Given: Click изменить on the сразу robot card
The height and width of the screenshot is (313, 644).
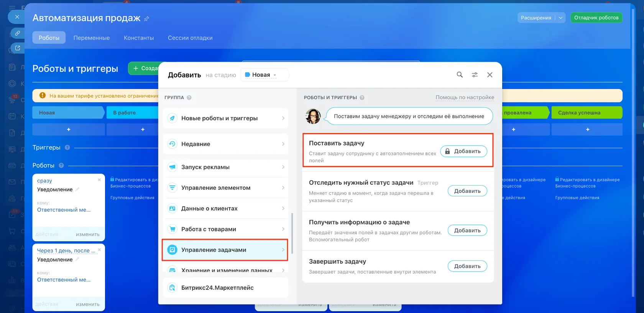Looking at the screenshot, I should 88,234.
